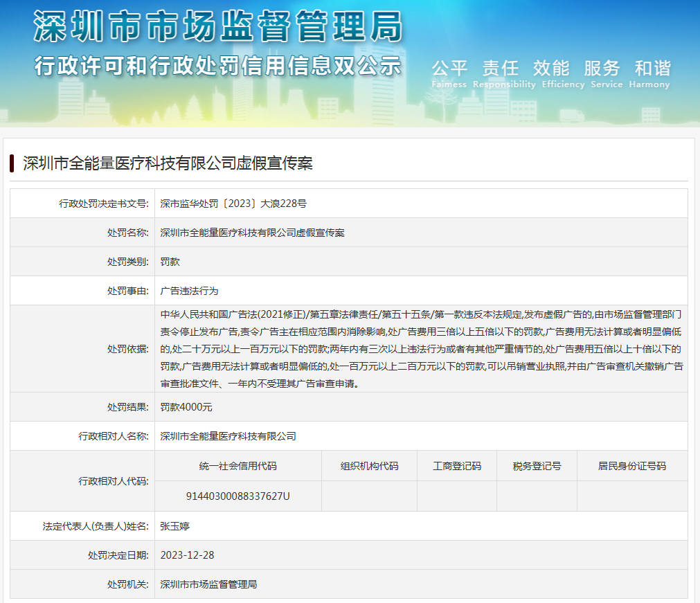This screenshot has height=603, width=700.
Task: Select the result value 罚款4000元
Action: point(186,406)
